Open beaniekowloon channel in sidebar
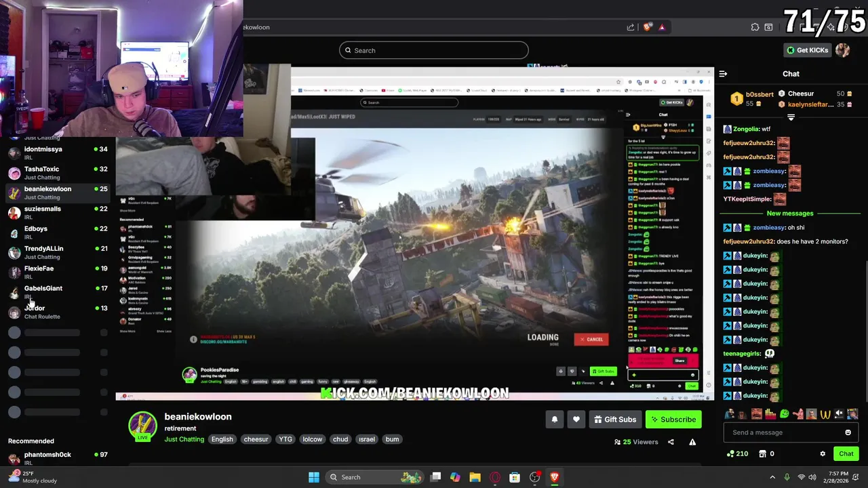The height and width of the screenshot is (488, 868). 56,192
